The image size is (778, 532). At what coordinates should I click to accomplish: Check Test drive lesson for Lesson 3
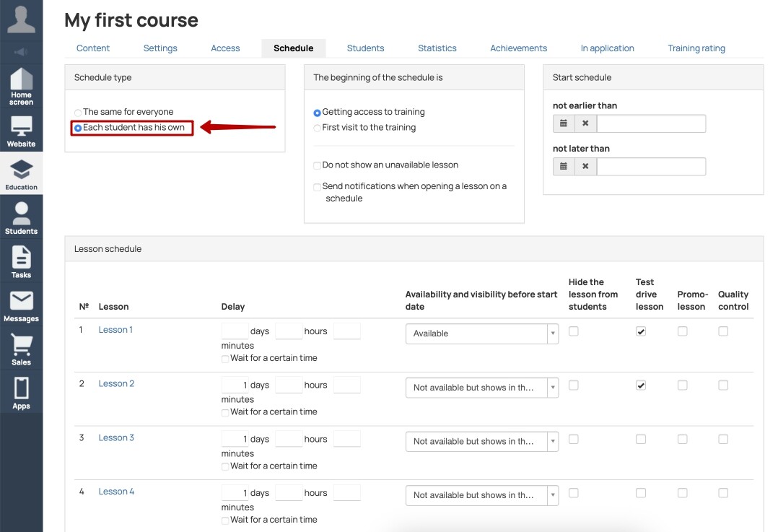tap(641, 439)
